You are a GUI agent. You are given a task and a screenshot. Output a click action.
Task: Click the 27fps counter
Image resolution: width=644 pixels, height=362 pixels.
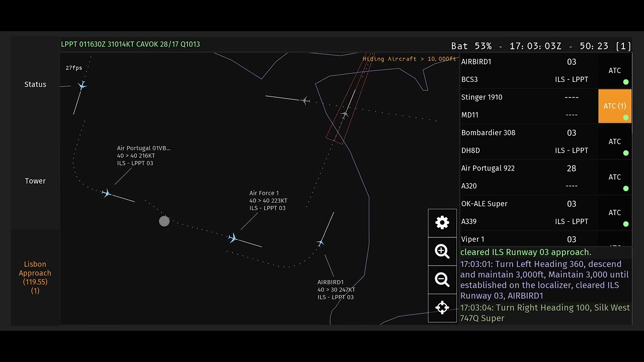click(x=74, y=68)
